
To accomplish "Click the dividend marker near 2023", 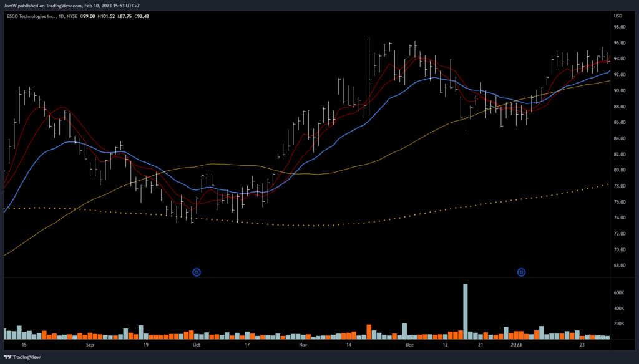I will pos(521,272).
